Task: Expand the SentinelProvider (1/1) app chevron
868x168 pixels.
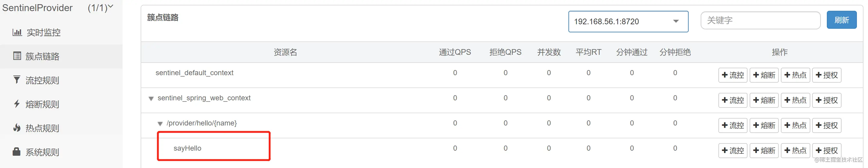Action: tap(111, 6)
